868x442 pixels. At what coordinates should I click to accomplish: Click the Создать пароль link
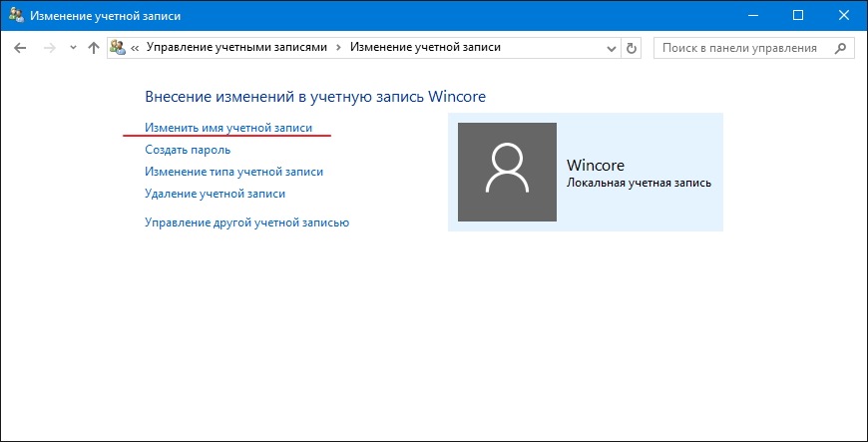(188, 150)
